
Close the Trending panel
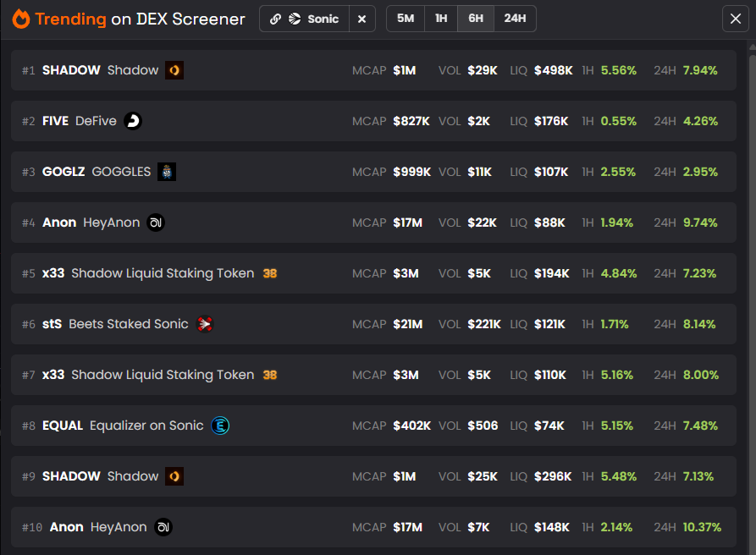click(x=736, y=19)
